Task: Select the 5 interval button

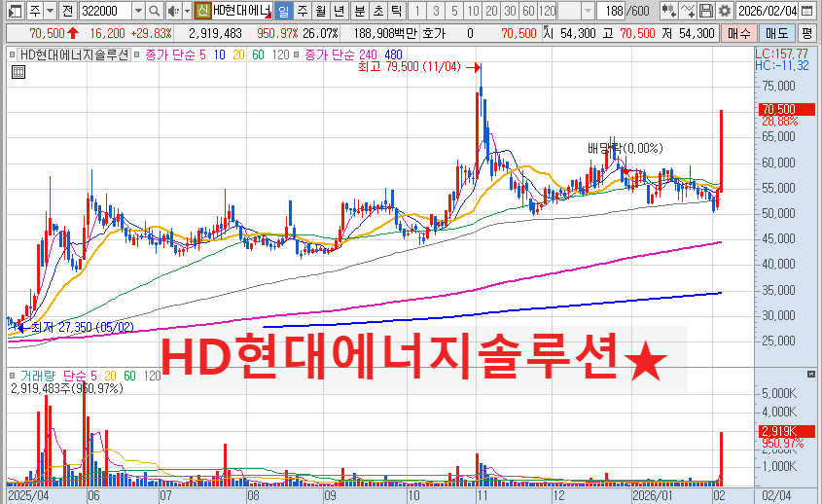Action: [454, 11]
